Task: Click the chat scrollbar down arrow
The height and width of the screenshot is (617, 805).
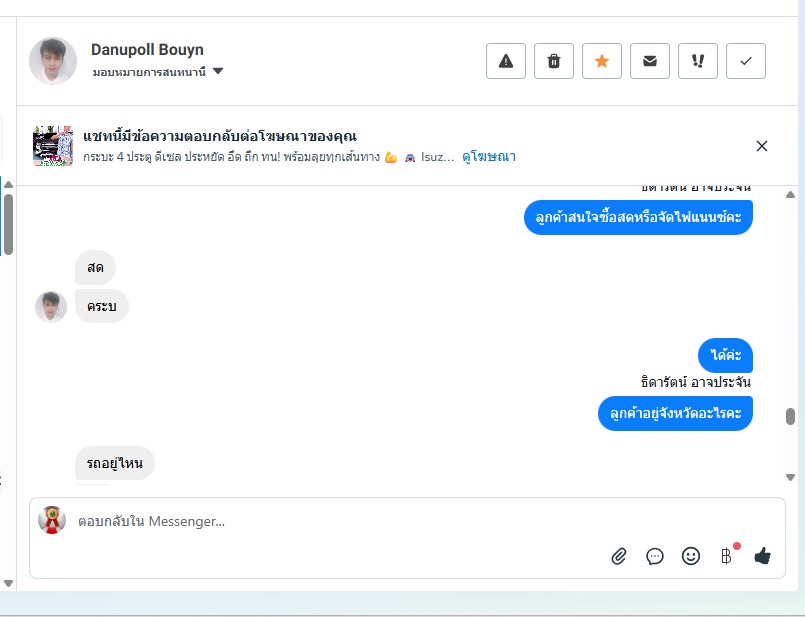Action: 791,477
